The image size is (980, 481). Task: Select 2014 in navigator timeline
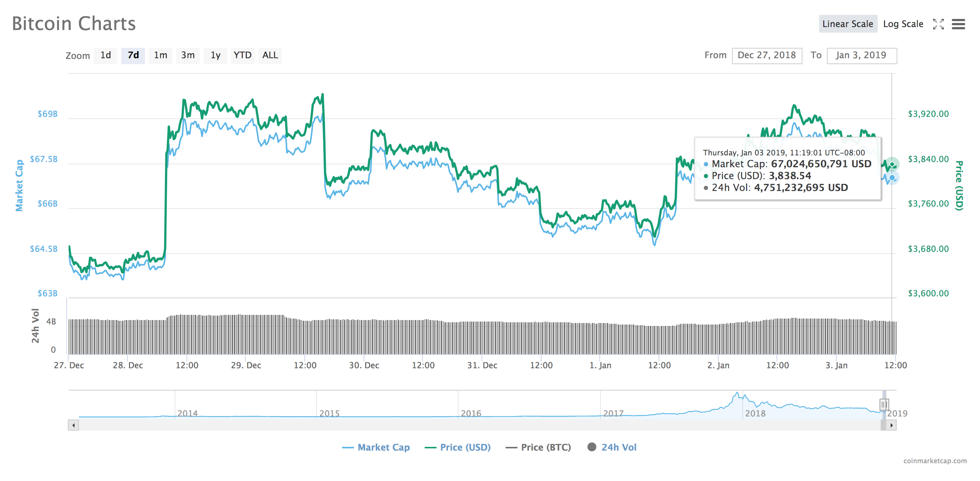coord(188,413)
